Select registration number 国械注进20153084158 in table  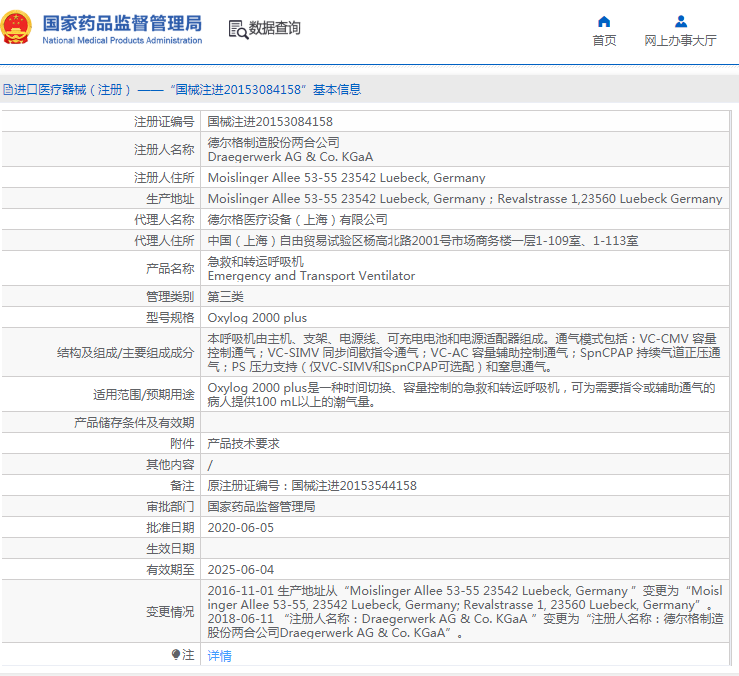pos(270,121)
